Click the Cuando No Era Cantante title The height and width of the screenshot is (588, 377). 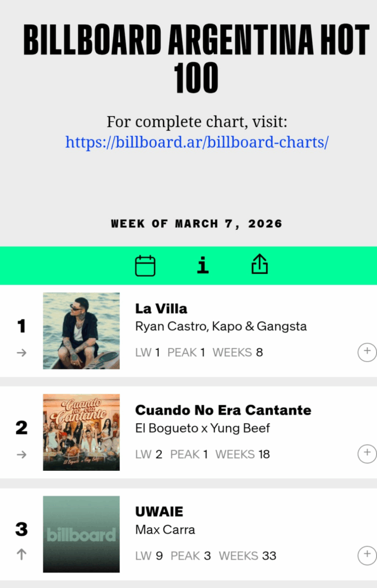(223, 410)
